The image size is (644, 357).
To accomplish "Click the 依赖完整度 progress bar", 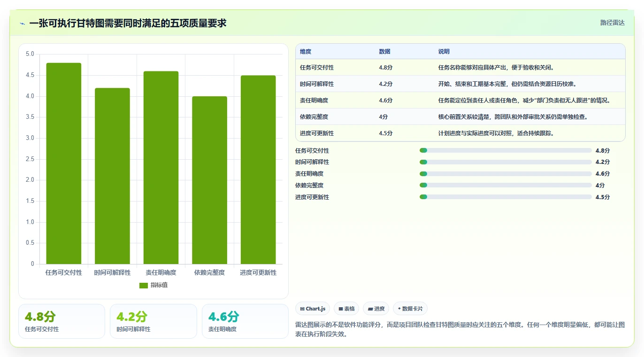I will [x=506, y=185].
